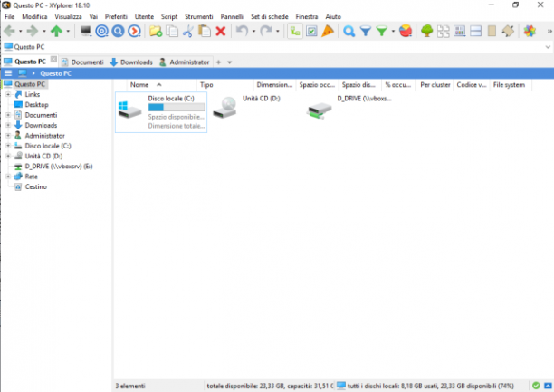Click the Drives computer icon in toolbar

(85, 31)
